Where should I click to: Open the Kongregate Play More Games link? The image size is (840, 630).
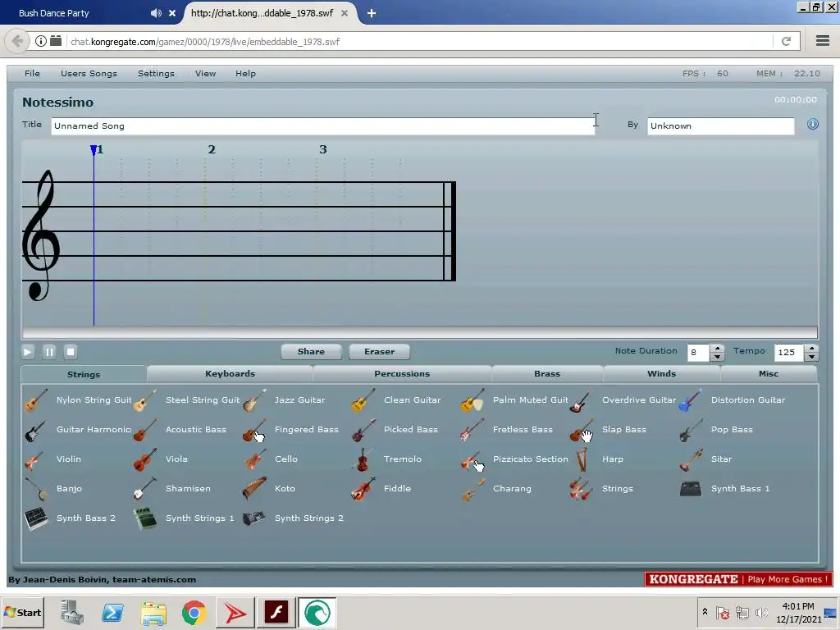coord(739,579)
